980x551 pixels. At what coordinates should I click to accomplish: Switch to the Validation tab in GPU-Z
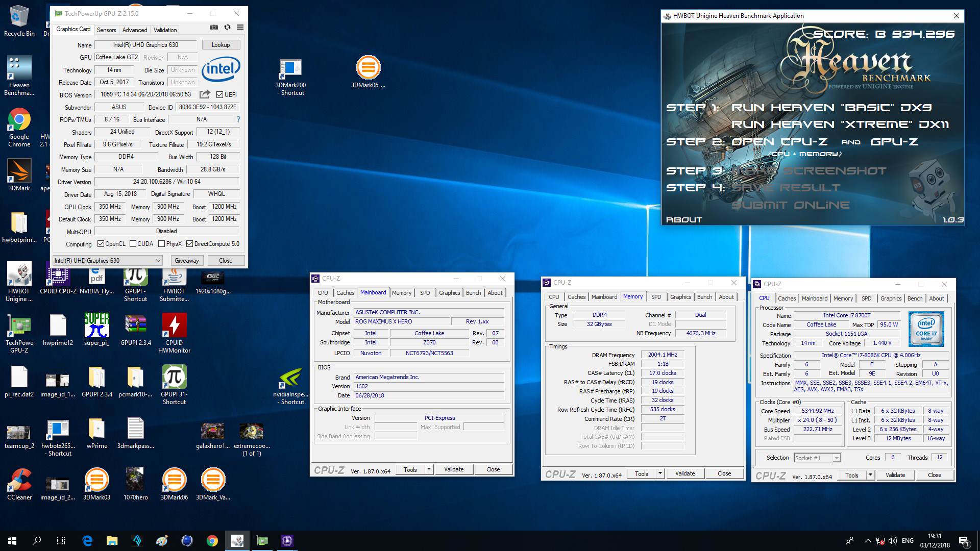pyautogui.click(x=165, y=30)
